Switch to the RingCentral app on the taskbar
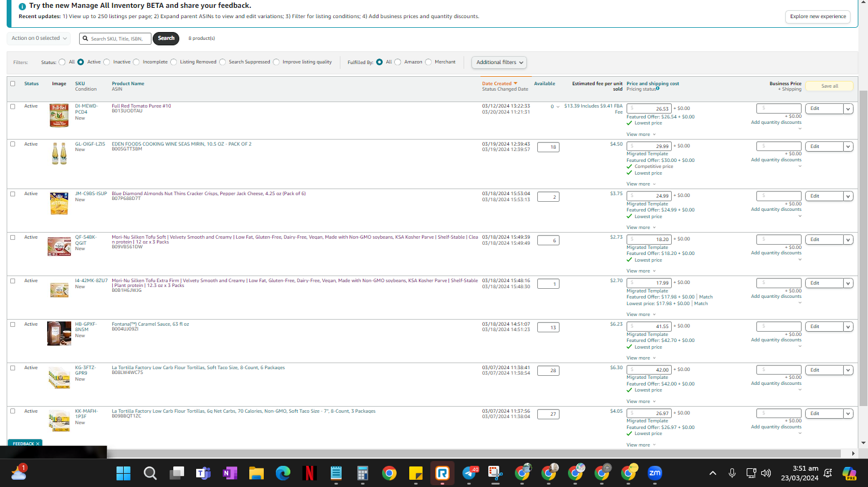Viewport: 868px width, 487px height. 442,473
